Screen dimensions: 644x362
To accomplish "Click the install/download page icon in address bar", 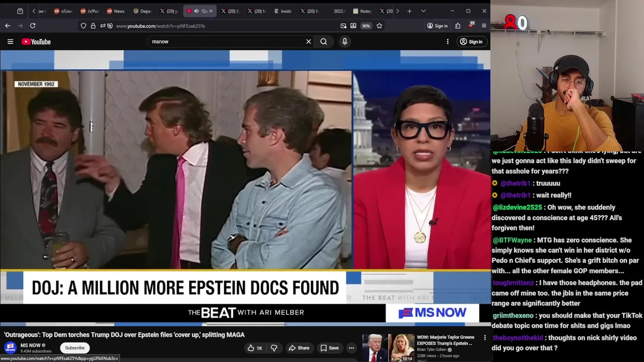I will pyautogui.click(x=353, y=26).
